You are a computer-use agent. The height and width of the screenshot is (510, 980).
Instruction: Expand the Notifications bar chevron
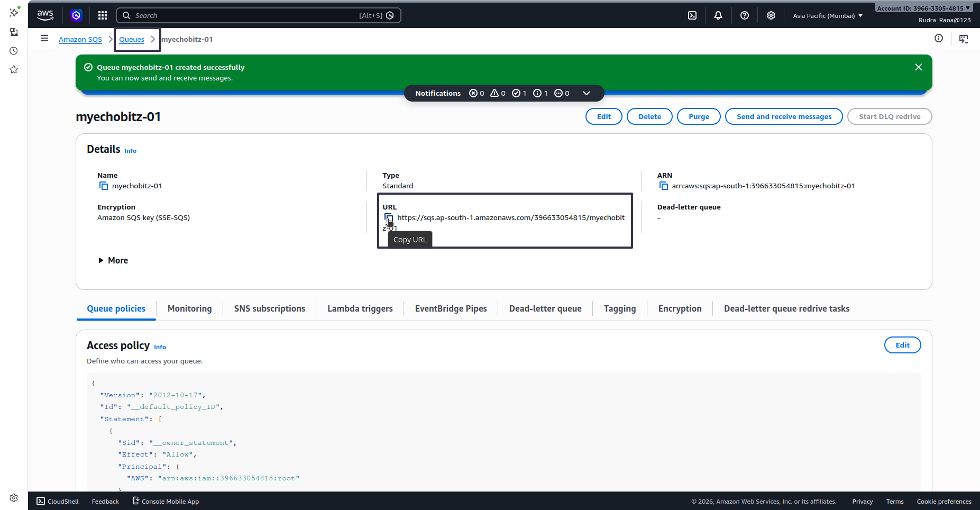pos(587,93)
